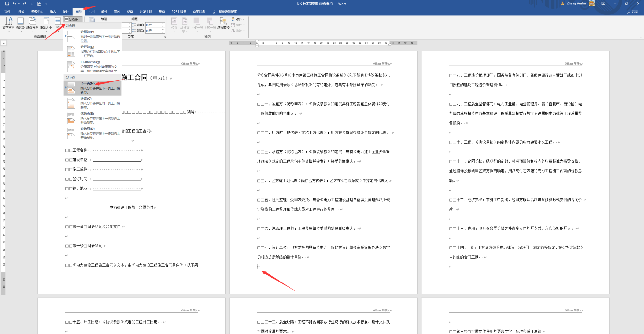Click the first-line indent marker on ruler
The width and height of the screenshot is (644, 334).
tap(257, 42)
